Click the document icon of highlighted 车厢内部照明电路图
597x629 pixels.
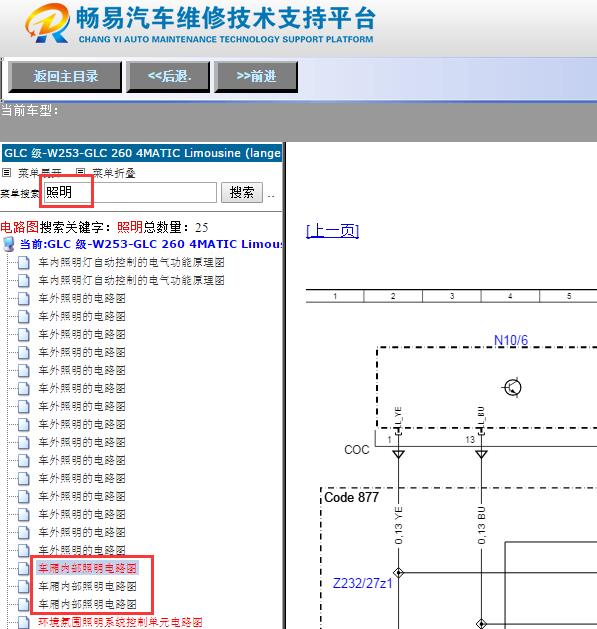click(24, 568)
